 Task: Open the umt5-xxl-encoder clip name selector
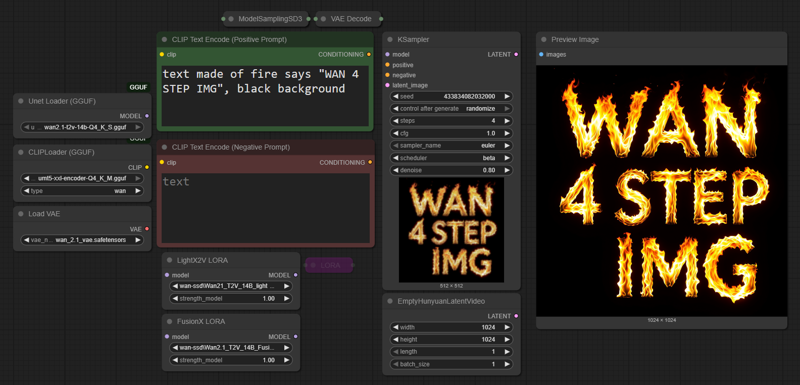82,178
